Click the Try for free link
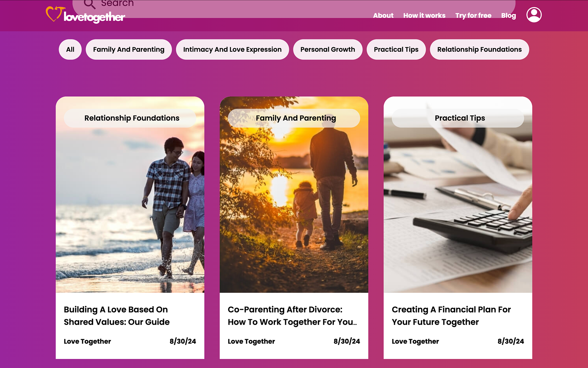Screen dimensions: 588x368 coord(473,15)
